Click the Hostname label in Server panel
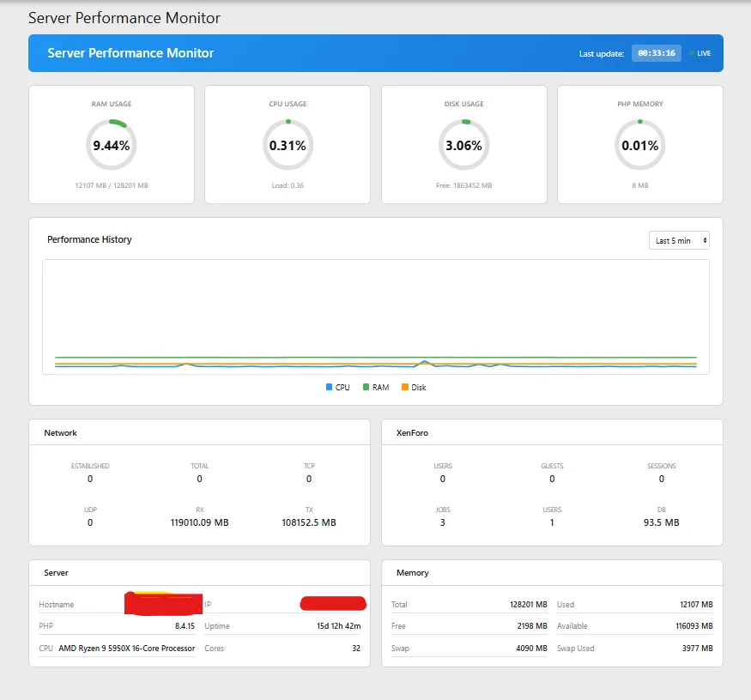 [x=56, y=604]
